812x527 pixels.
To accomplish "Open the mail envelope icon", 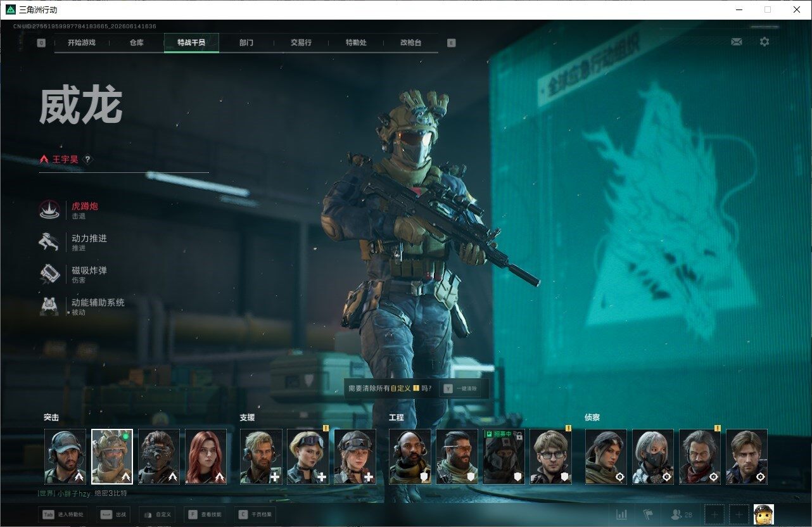I will click(x=737, y=42).
